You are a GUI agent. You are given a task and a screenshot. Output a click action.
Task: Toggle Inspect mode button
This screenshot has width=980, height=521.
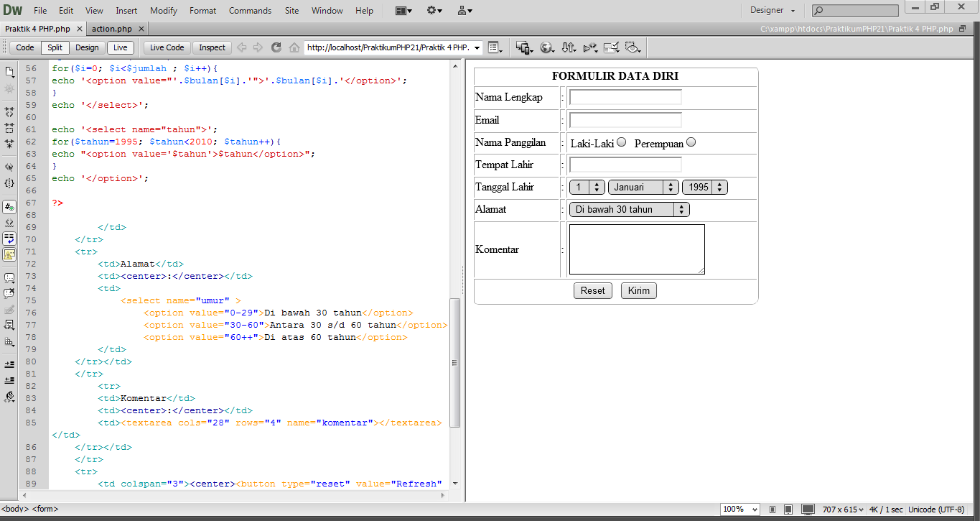click(212, 47)
